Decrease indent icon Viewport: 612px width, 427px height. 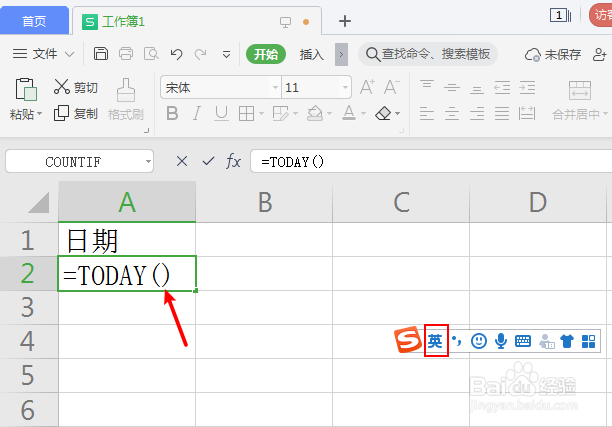[x=502, y=87]
